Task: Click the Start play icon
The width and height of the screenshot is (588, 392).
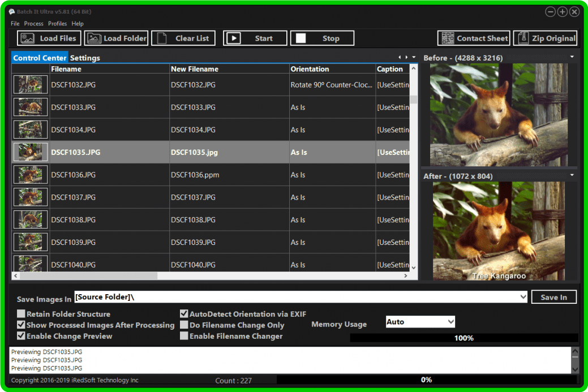Action: [x=234, y=38]
